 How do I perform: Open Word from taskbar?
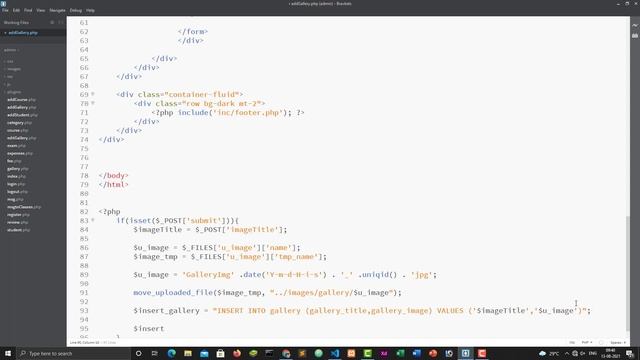[416, 353]
